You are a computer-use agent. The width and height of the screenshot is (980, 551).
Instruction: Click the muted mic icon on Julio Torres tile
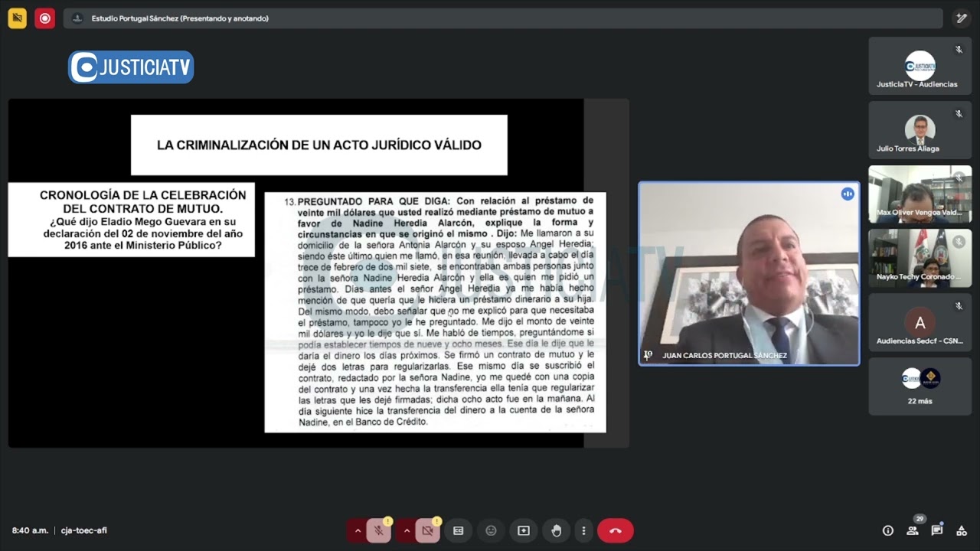[959, 114]
